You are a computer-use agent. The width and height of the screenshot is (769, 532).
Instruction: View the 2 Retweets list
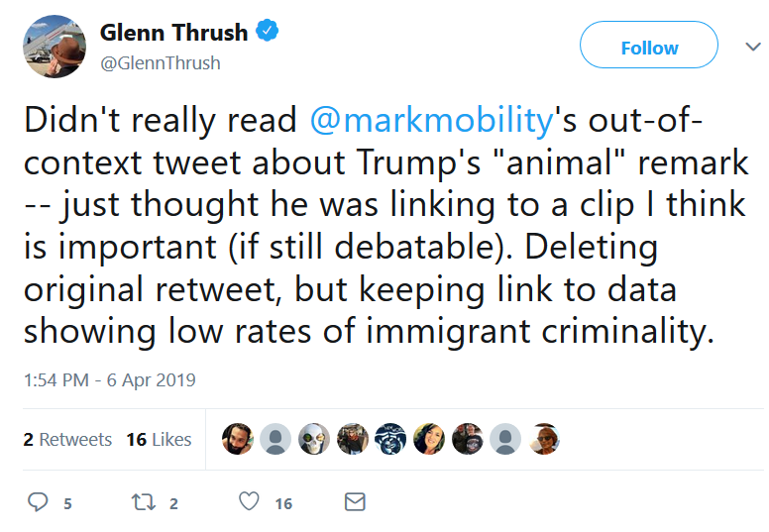click(67, 439)
